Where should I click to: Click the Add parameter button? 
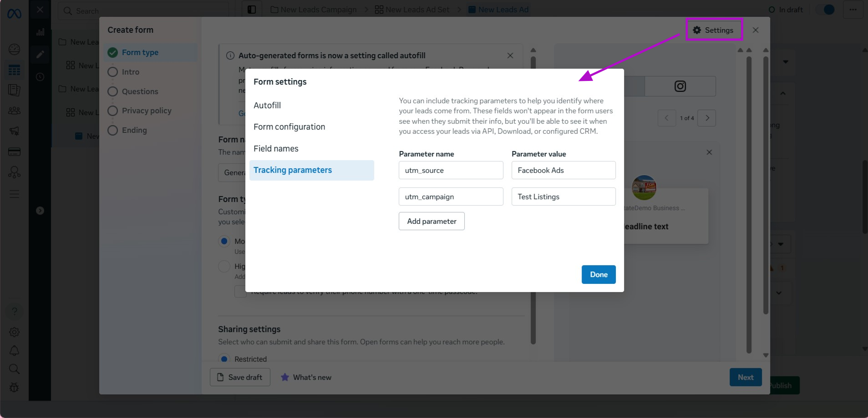[x=431, y=221]
